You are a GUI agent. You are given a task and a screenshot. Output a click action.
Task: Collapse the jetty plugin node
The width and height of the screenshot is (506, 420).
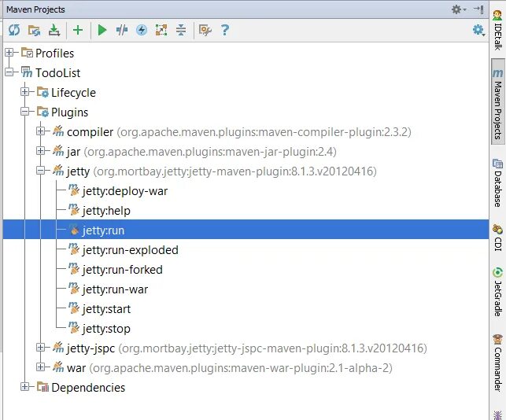(x=40, y=171)
